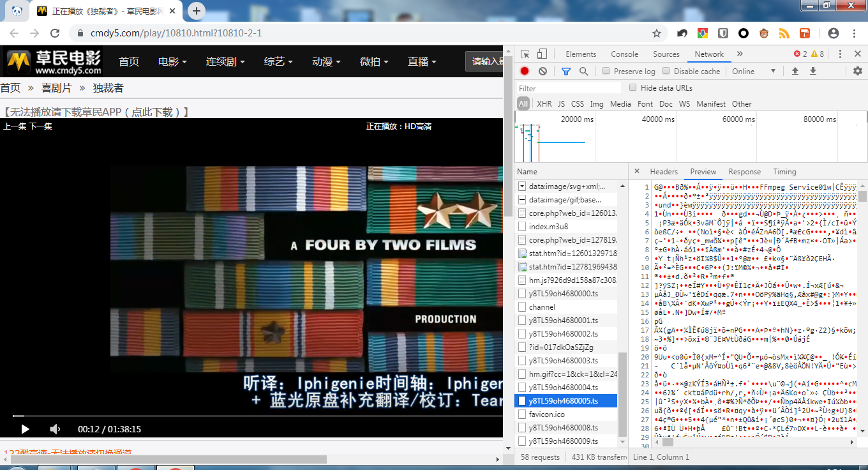
Task: Enable Disable cache checkbox
Action: pos(666,71)
